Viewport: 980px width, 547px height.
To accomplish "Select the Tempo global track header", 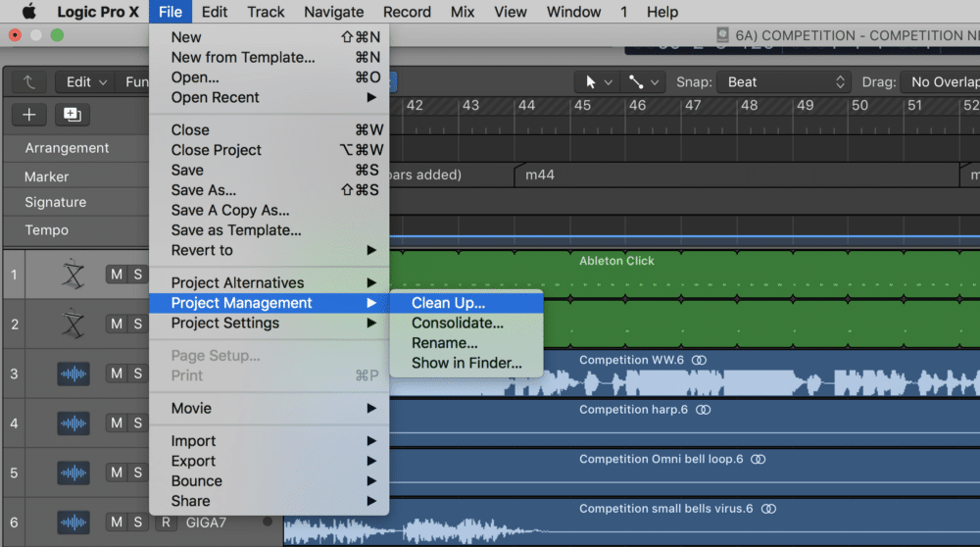I will click(47, 230).
